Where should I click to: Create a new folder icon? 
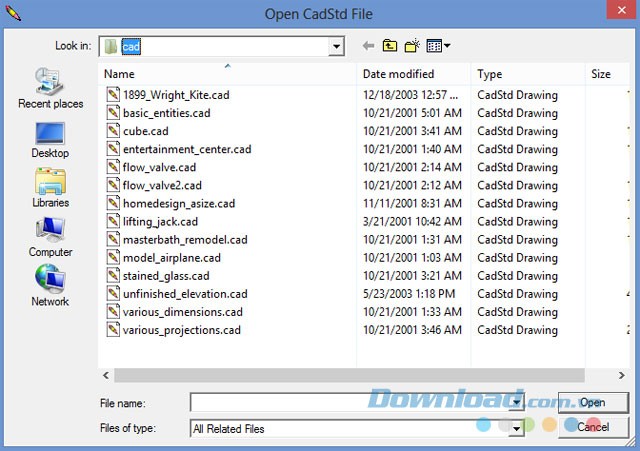tap(412, 46)
